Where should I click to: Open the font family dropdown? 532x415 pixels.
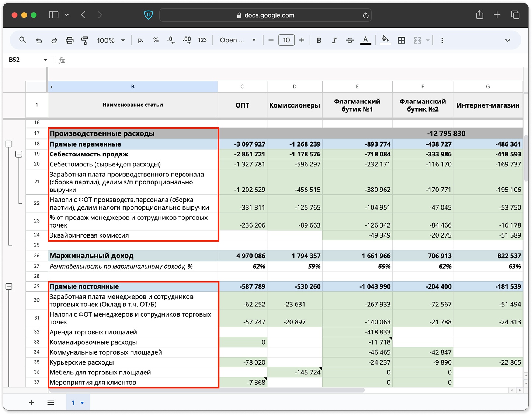coord(238,41)
